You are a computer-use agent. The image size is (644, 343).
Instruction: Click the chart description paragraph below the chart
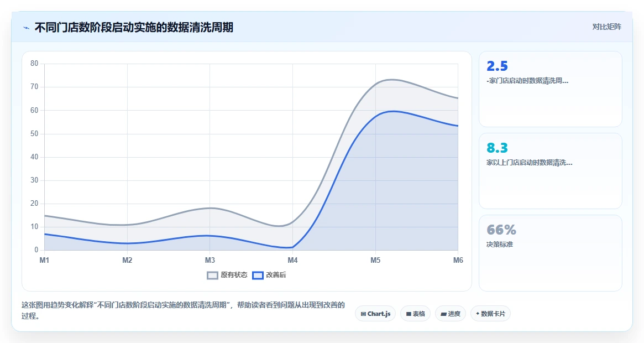point(183,310)
